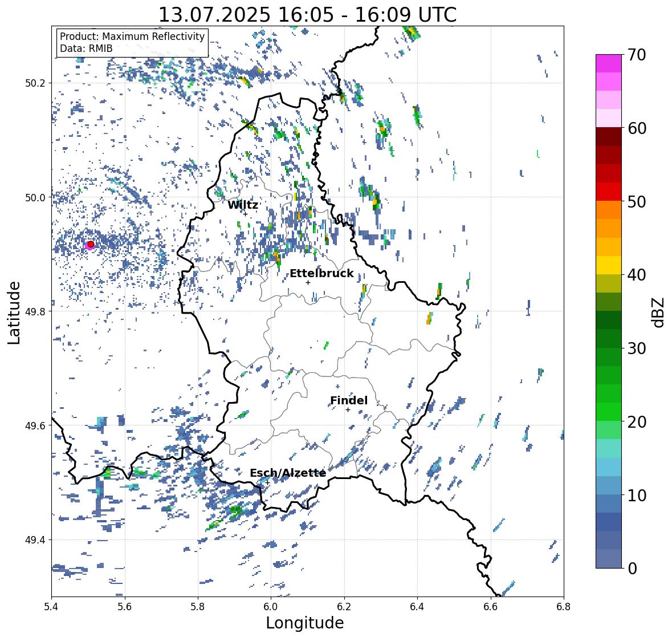Click the colorbar tick label 0
Screen dimensions: 672x637
click(x=632, y=569)
